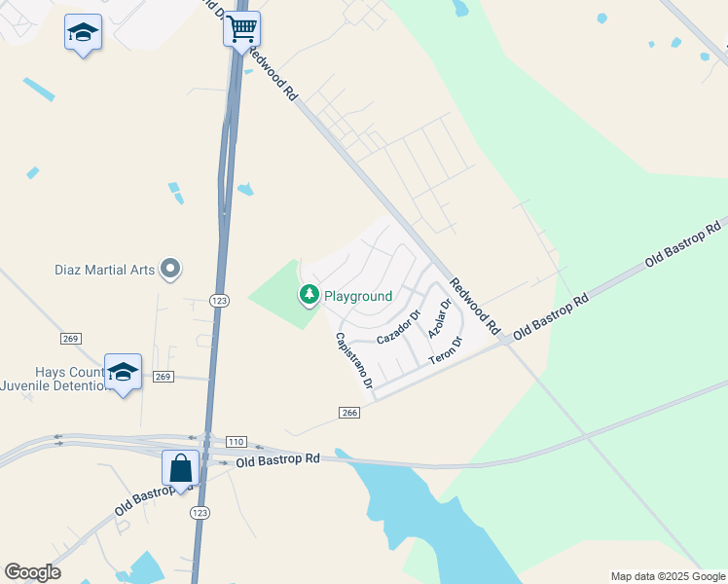Click the Teron Dr street label
728x584 pixels.
pyautogui.click(x=446, y=350)
